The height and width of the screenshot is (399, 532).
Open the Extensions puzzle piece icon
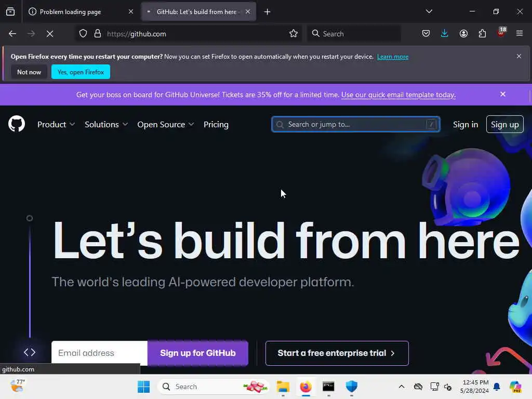tap(482, 33)
